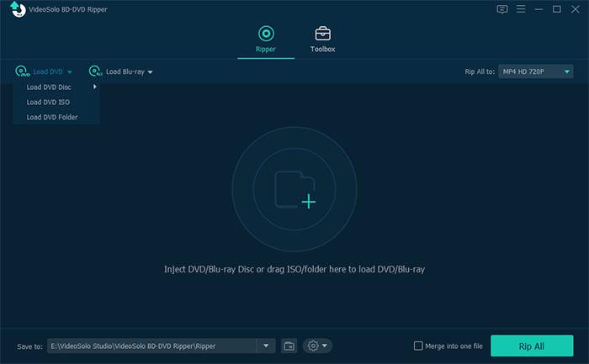Expand the Rip All to format dropdown
Image resolution: width=589 pixels, height=364 pixels.
pos(568,72)
